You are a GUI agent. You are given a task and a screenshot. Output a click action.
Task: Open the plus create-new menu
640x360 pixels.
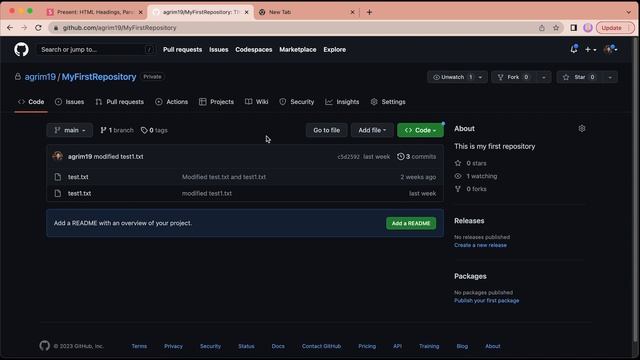(x=590, y=49)
